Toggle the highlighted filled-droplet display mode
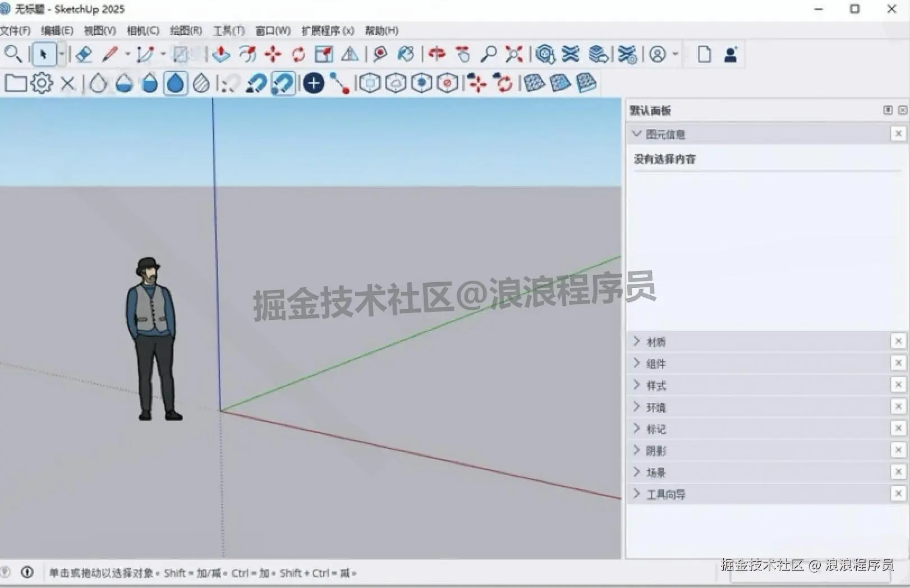The image size is (910, 588). pyautogui.click(x=174, y=82)
